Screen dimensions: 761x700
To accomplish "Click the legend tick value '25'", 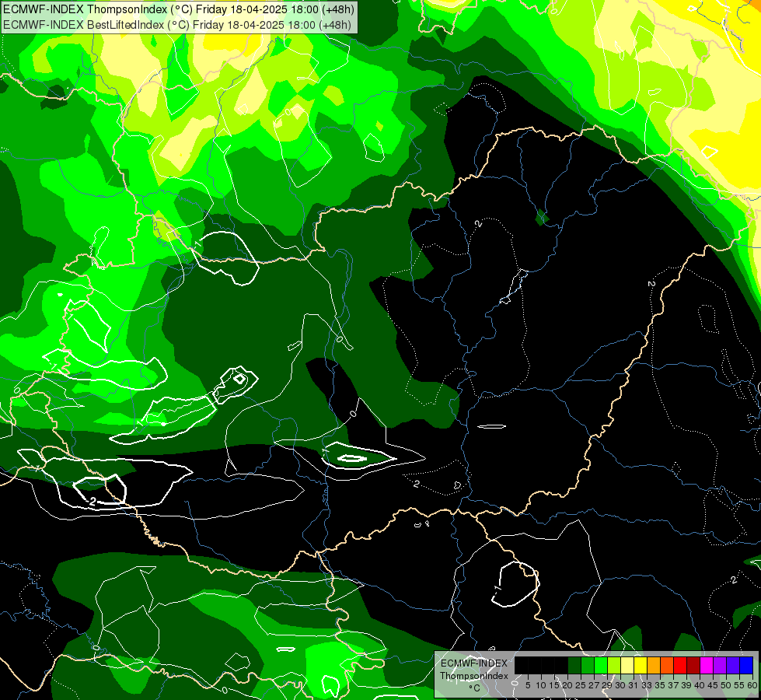I will (581, 685).
